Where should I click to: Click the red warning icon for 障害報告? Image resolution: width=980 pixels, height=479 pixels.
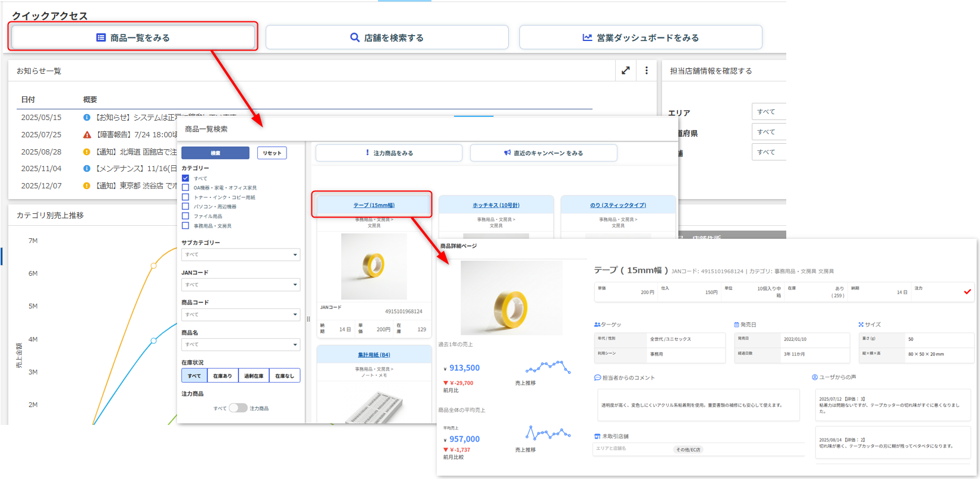(87, 135)
